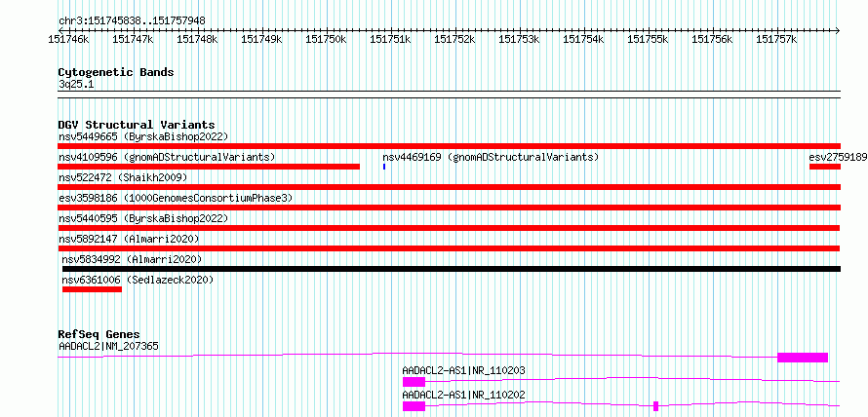Click the 151752k ruler tick label
This screenshot has width=868, height=417.
(454, 39)
